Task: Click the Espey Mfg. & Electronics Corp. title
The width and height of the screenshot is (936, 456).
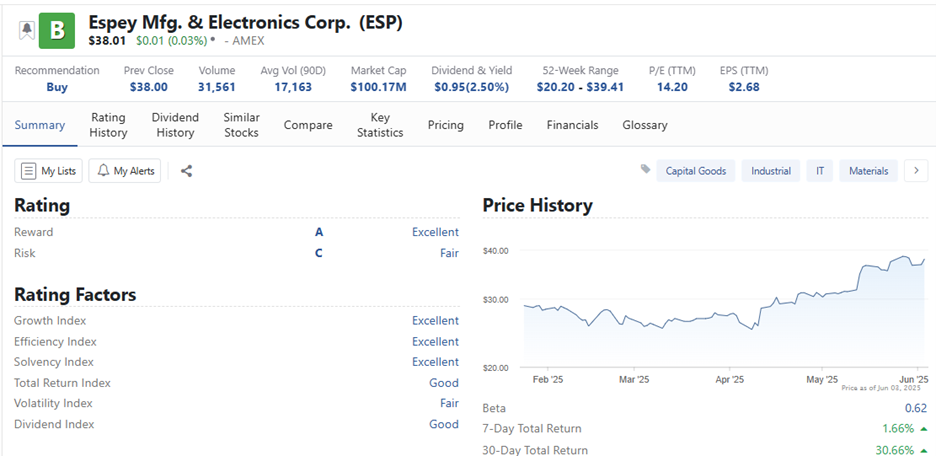Action: pos(245,22)
